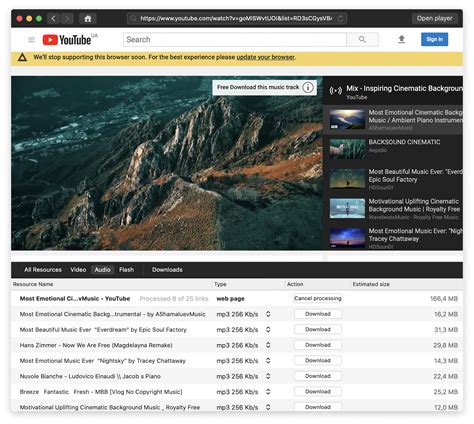The height and width of the screenshot is (424, 474).
Task: Click Free Download this music track
Action: point(258,87)
